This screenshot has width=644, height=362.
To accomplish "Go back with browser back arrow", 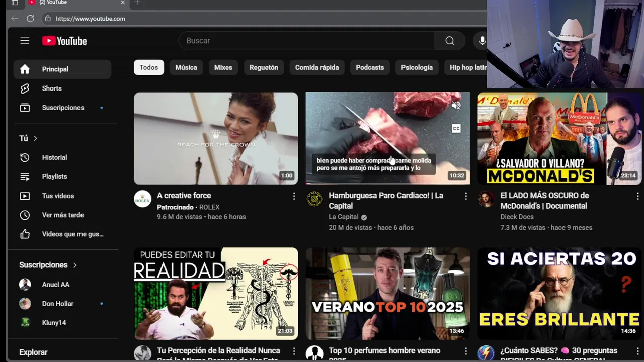I will (15, 19).
